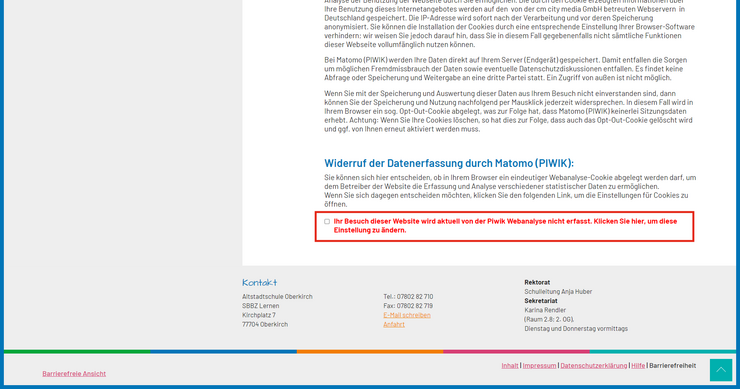The height and width of the screenshot is (389, 740).
Task: Click the paragraph beginning 'Bei Matomo (PIWIK) werden'
Action: point(505,69)
